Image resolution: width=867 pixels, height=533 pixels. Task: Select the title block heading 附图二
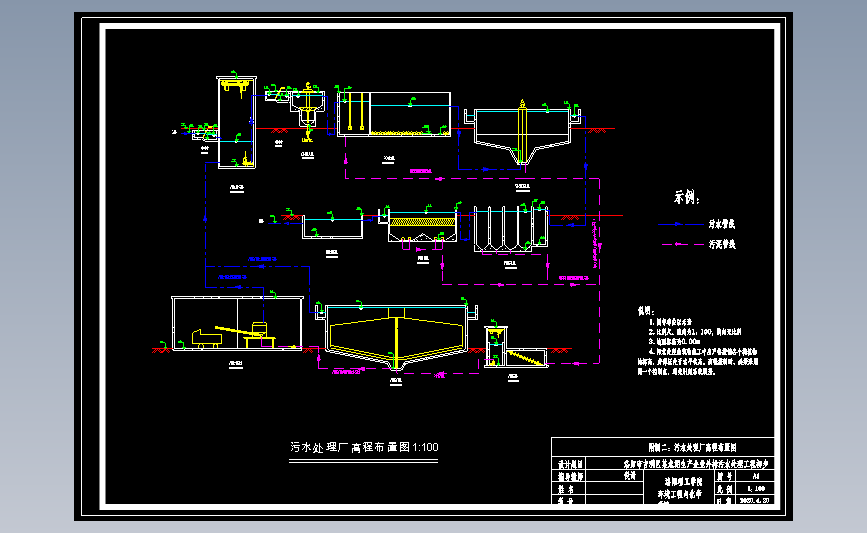pos(692,447)
